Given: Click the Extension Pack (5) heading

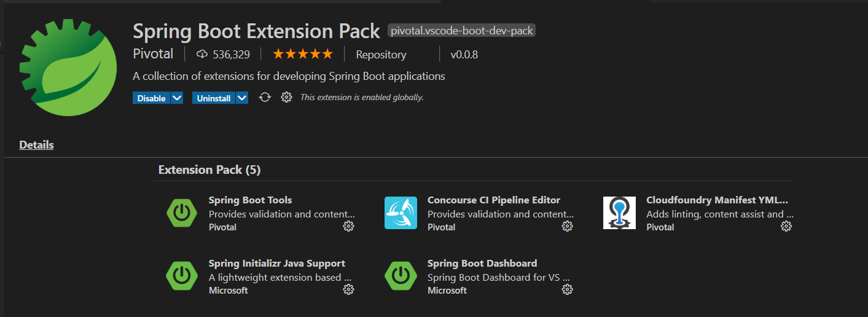Looking at the screenshot, I should click(x=209, y=170).
